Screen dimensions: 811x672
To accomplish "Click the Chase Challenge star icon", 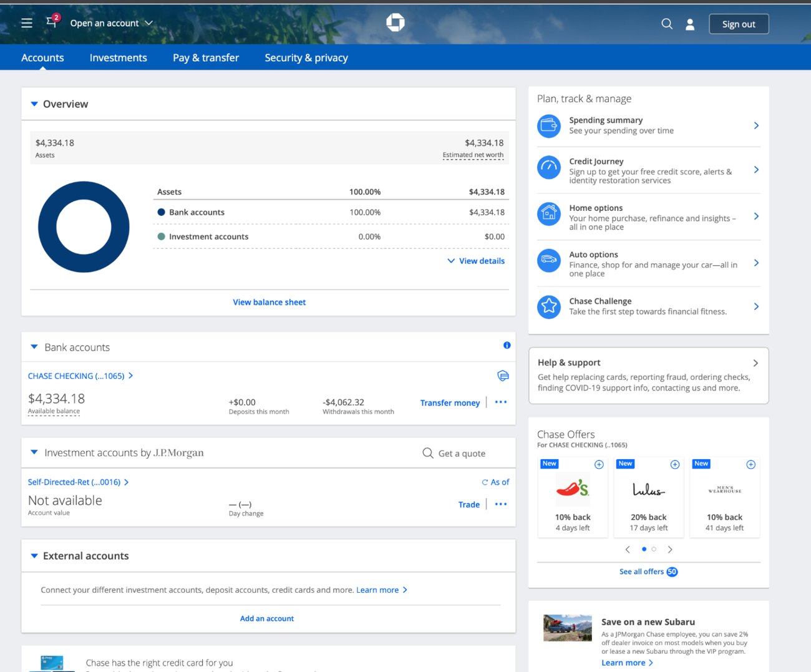I will pyautogui.click(x=549, y=306).
